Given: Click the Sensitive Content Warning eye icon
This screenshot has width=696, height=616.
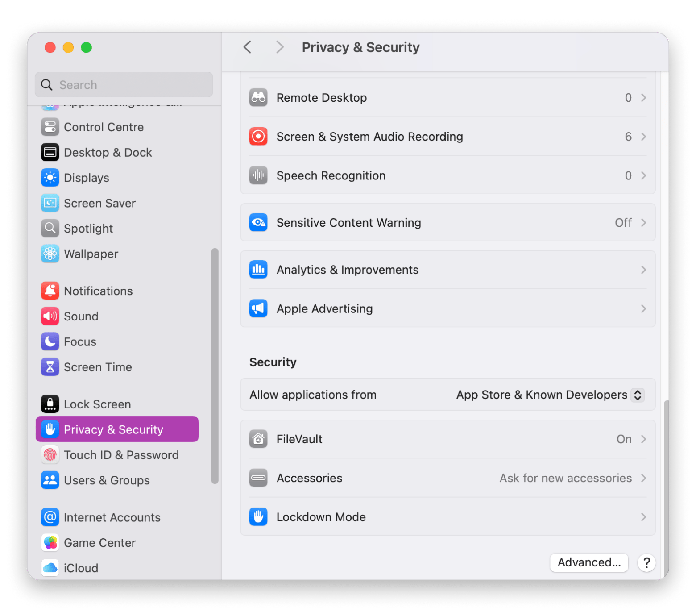Looking at the screenshot, I should (258, 222).
